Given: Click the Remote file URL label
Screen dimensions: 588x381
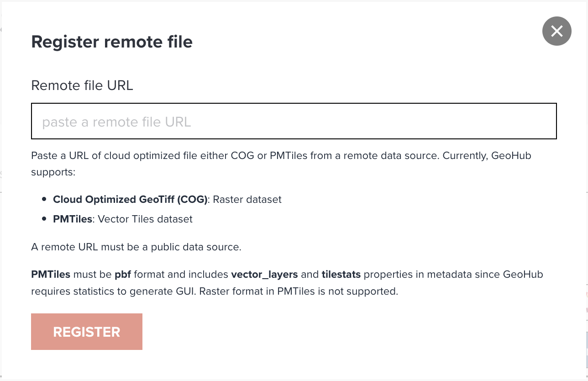Looking at the screenshot, I should click(x=82, y=85).
